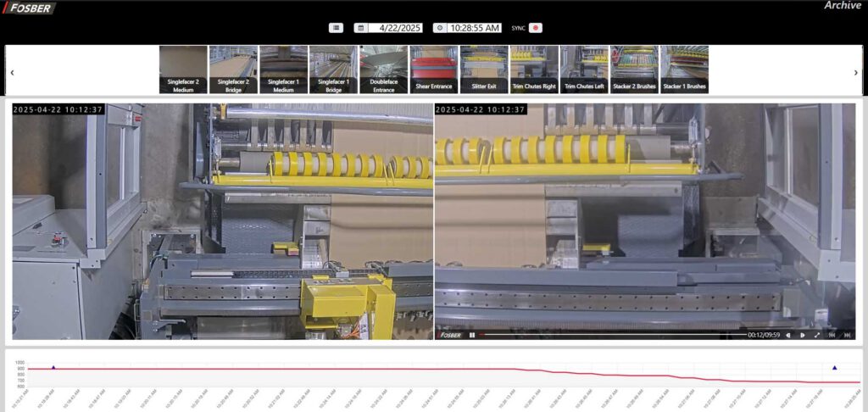Click the Fosber logo in header
Viewport: 868px width, 412px height.
click(29, 8)
